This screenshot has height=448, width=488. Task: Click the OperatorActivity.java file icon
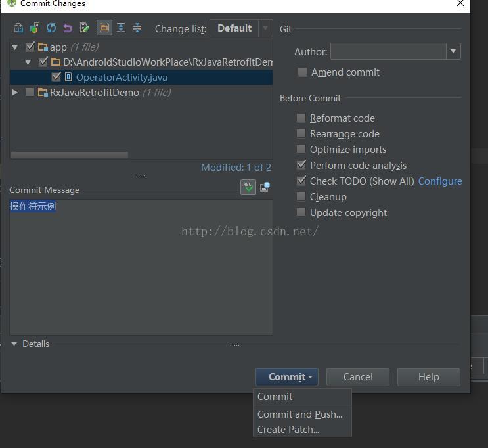pos(68,77)
